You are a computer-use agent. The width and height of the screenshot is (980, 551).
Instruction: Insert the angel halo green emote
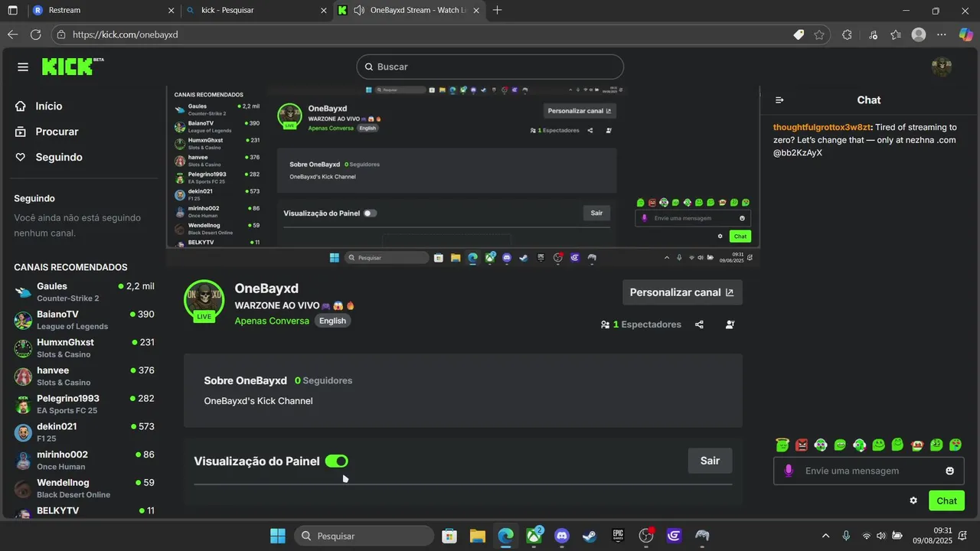[782, 445]
